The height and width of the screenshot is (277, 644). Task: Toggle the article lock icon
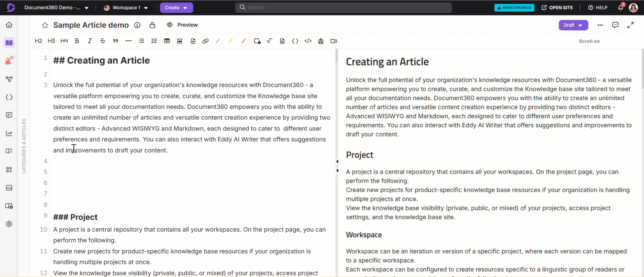pyautogui.click(x=152, y=25)
